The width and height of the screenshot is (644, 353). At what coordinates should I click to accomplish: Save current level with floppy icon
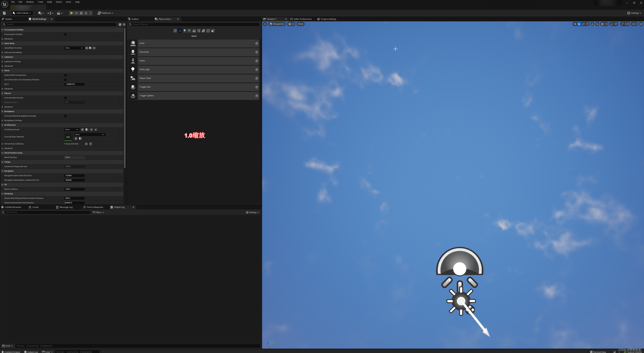coord(4,13)
